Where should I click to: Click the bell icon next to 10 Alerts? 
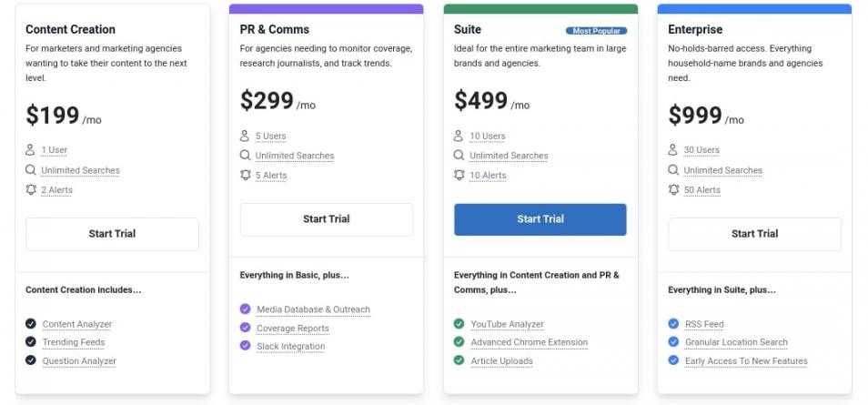459,175
